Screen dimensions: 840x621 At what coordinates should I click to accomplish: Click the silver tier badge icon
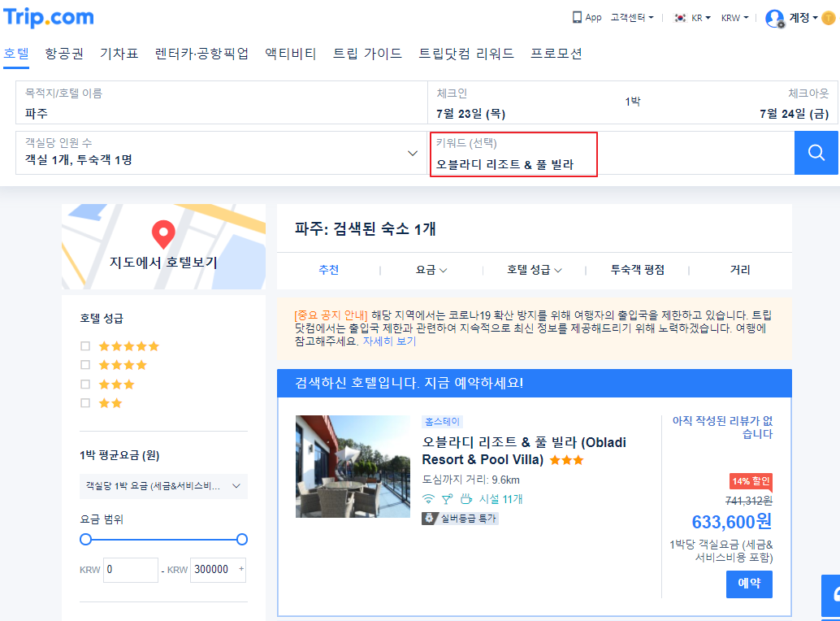[429, 518]
